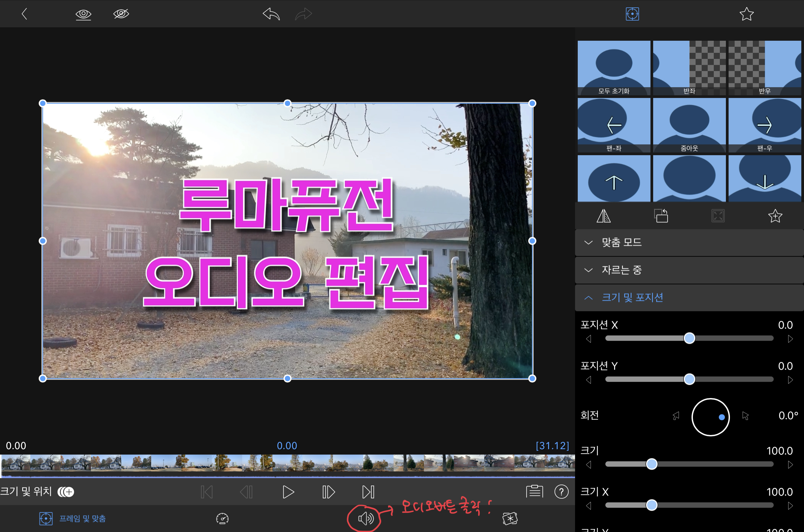Click the audio speaker icon
This screenshot has height=532, width=804.
366,519
